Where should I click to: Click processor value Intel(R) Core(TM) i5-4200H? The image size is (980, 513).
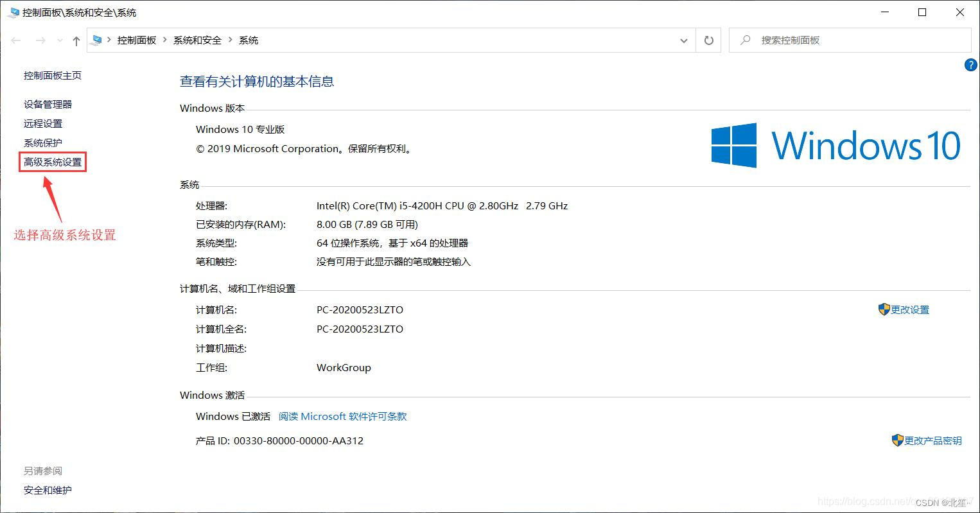(442, 205)
